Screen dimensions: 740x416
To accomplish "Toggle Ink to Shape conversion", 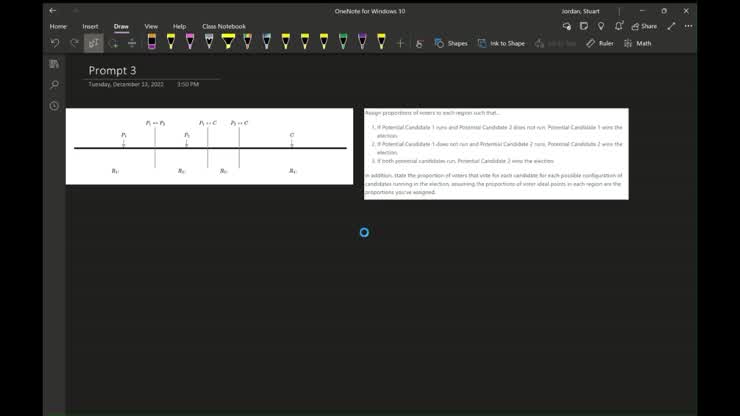I will [501, 43].
